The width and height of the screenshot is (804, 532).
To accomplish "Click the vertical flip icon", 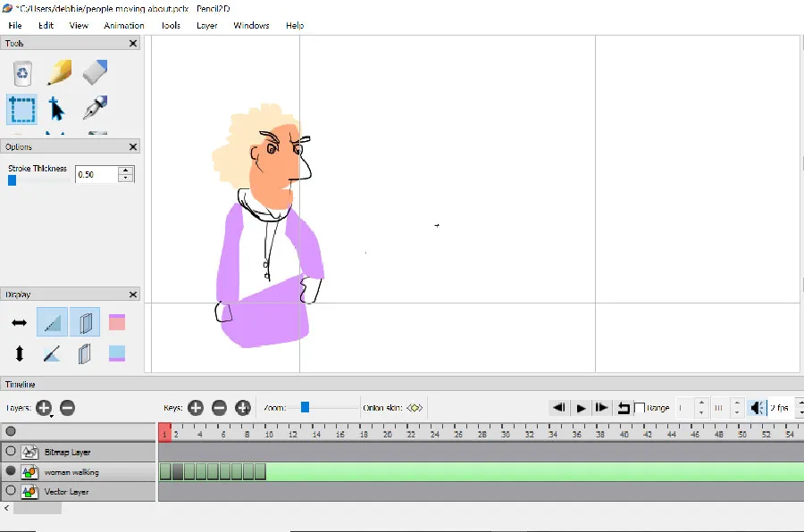I will coord(19,354).
